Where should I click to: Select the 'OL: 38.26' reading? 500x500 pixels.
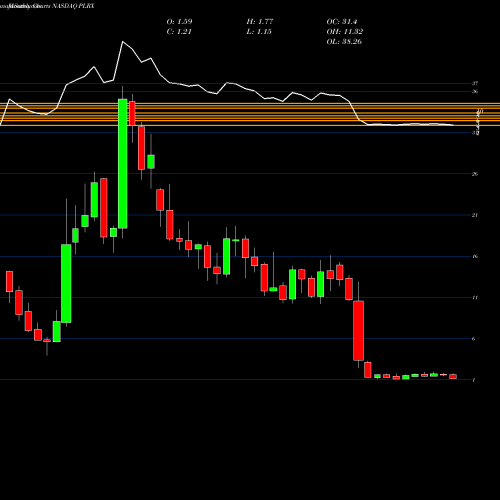tap(344, 42)
